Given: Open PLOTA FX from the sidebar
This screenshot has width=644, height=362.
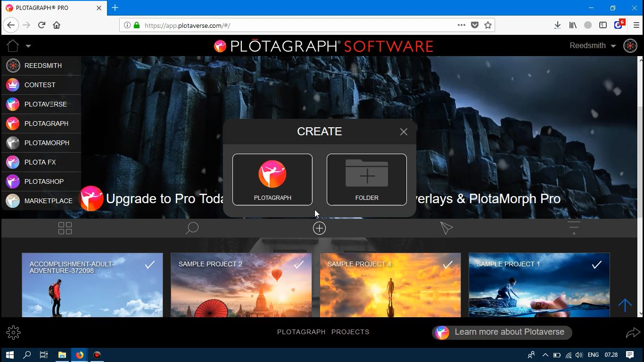Looking at the screenshot, I should pos(41,162).
